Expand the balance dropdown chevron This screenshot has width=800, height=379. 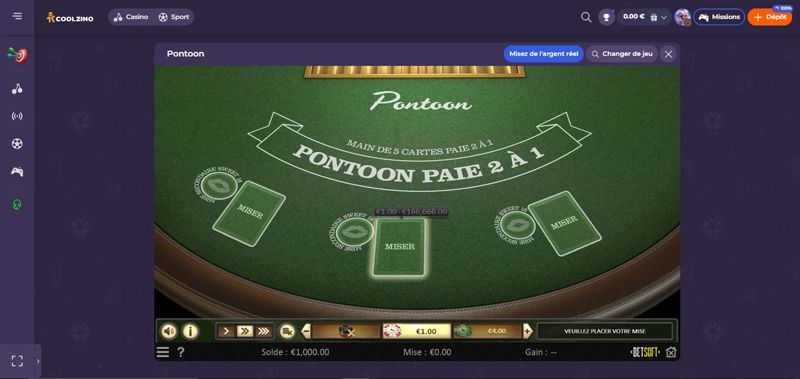click(x=664, y=17)
